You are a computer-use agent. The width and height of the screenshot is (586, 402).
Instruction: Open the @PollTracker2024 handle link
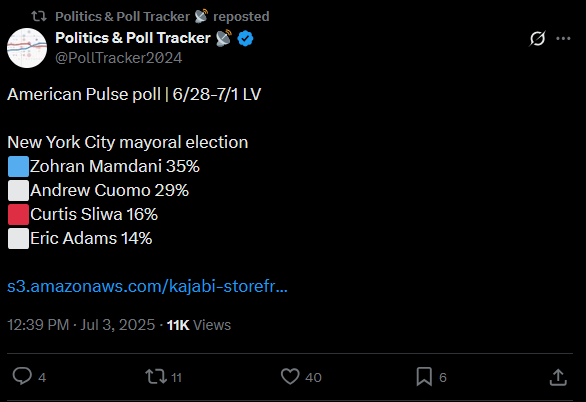point(118,58)
